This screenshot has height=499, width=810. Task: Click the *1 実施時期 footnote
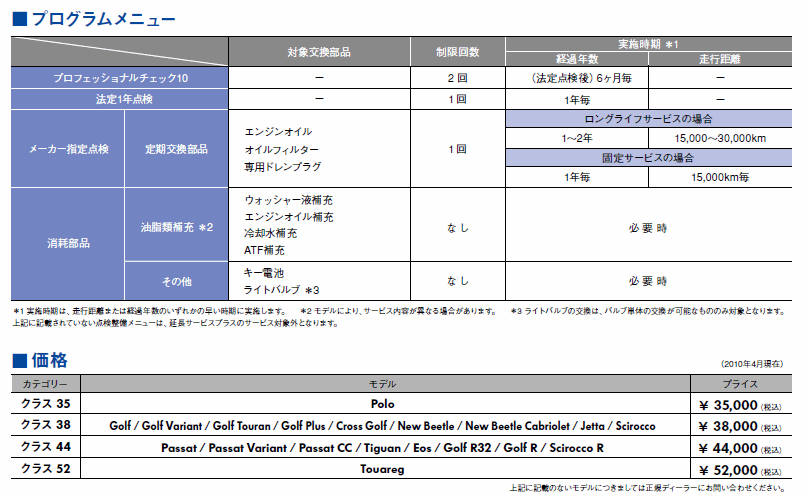tap(150, 311)
